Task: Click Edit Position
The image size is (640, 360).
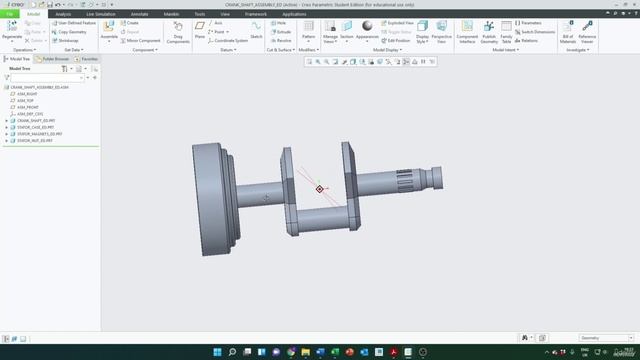Action: pos(396,41)
